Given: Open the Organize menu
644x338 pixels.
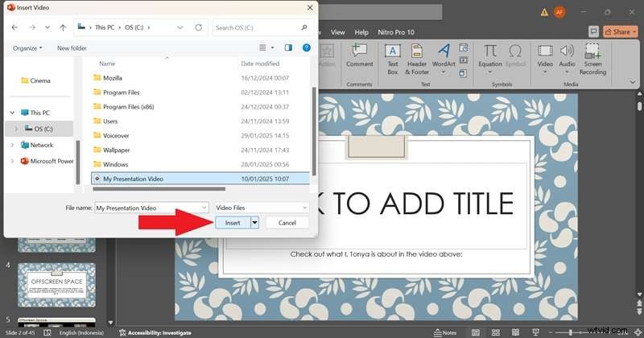Looking at the screenshot, I should point(27,48).
